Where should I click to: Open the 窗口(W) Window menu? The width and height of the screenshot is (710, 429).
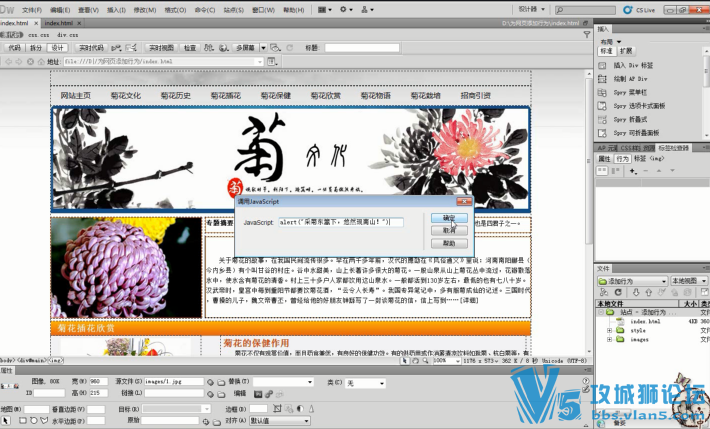(264, 10)
